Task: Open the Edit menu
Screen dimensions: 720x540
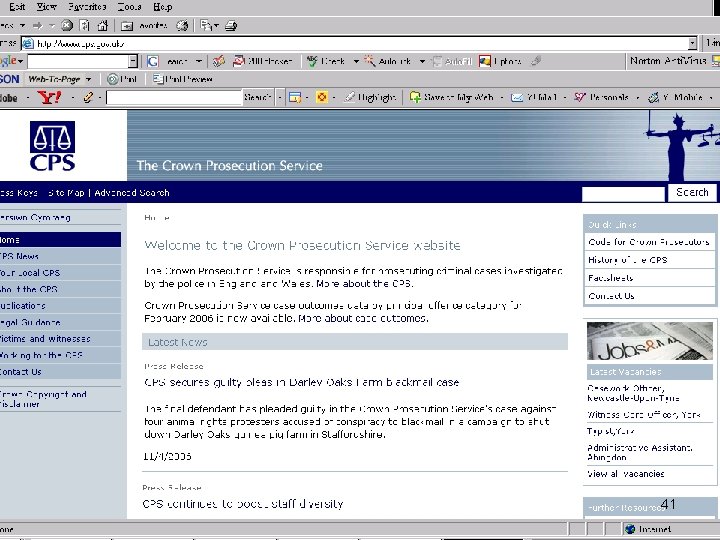Action: pyautogui.click(x=17, y=7)
